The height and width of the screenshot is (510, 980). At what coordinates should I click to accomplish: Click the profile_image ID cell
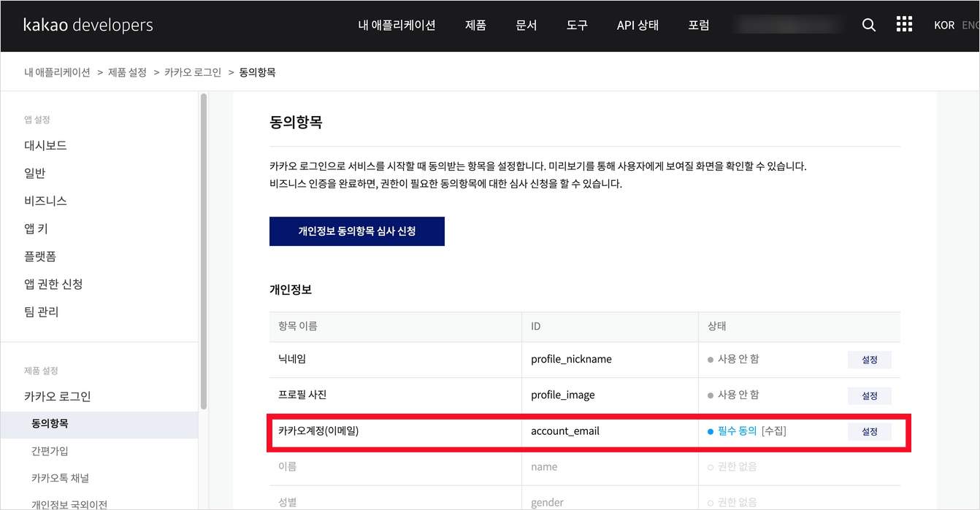click(610, 395)
